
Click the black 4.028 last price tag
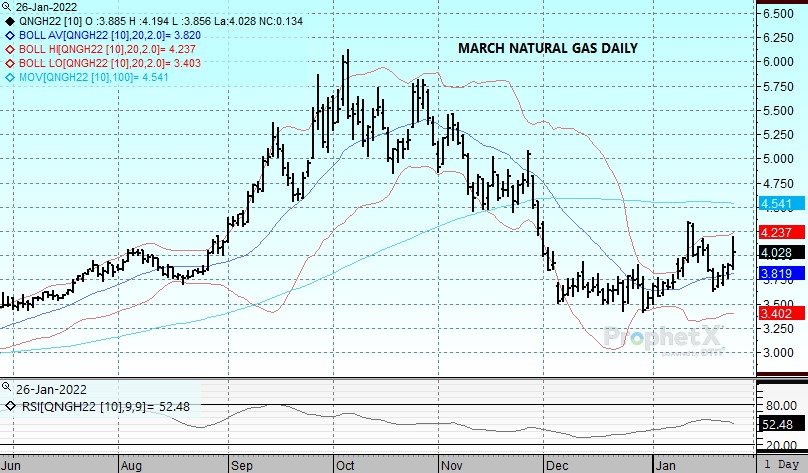coord(778,253)
